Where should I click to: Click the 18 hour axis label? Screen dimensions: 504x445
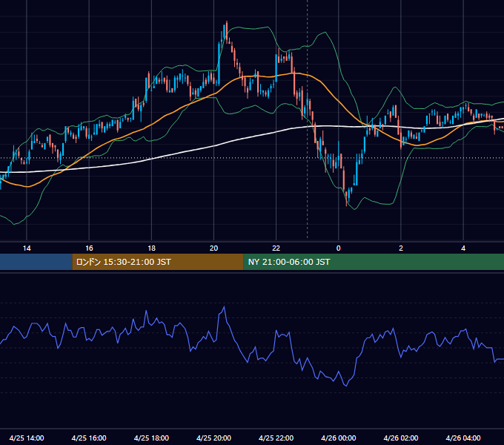click(x=151, y=248)
